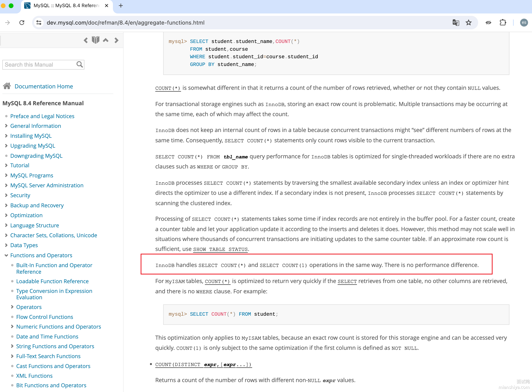The height and width of the screenshot is (392, 532).
Task: Follow the SELECT link in MyISAM paragraph
Action: click(347, 281)
